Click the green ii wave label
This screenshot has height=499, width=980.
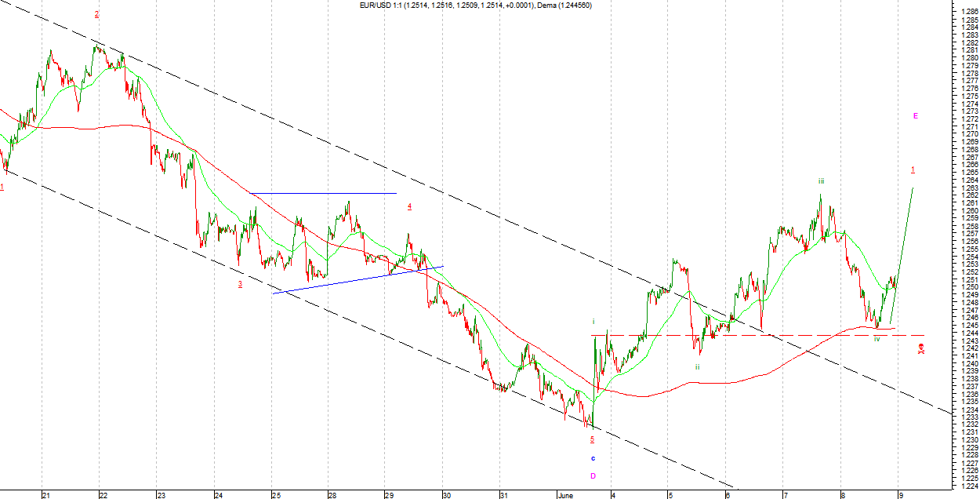pos(697,366)
